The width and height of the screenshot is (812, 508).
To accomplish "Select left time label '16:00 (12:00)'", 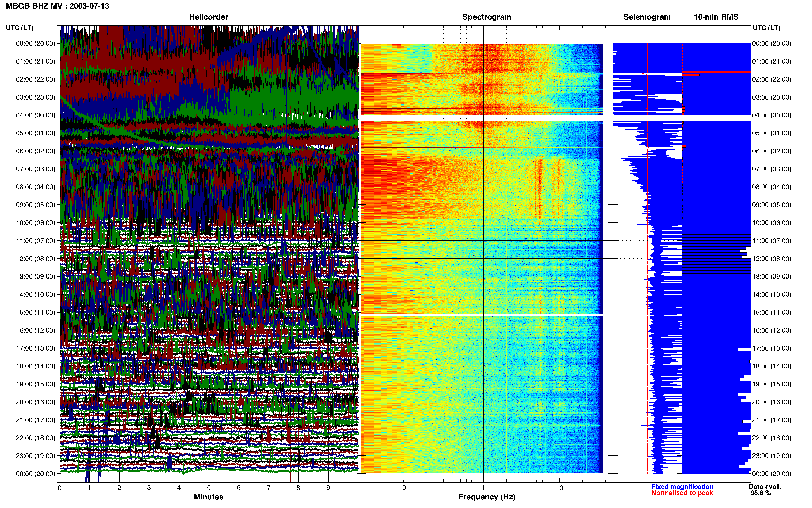I will point(36,330).
